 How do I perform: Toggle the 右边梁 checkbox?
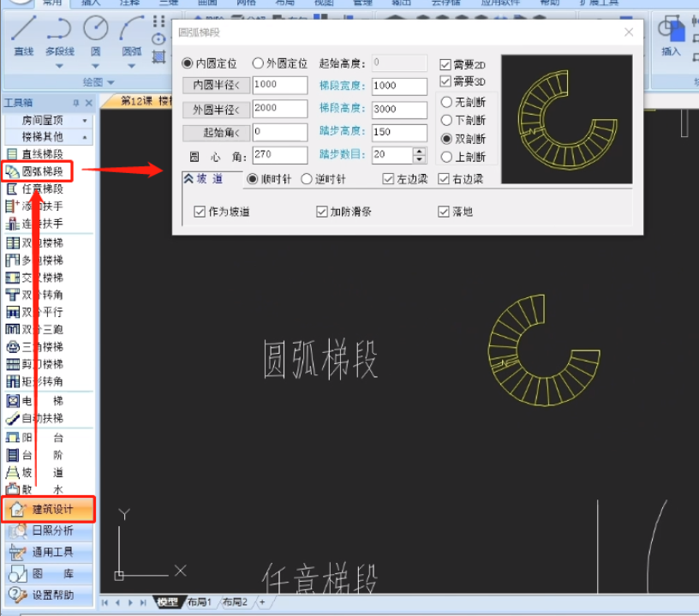pos(443,179)
